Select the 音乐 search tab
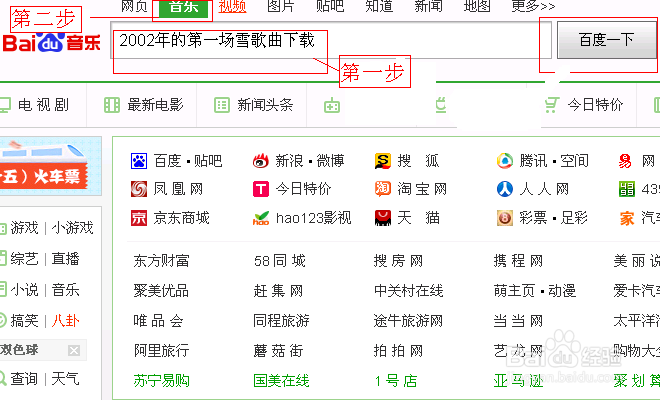This screenshot has width=660, height=400. [184, 8]
